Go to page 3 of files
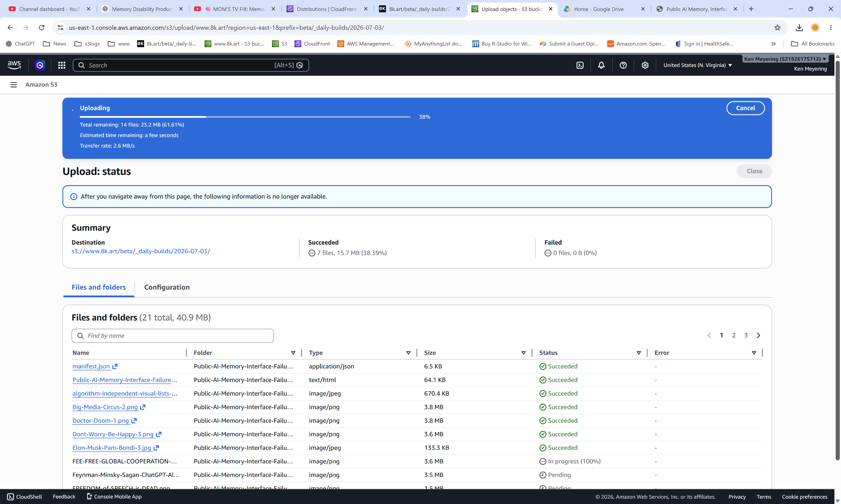This screenshot has width=841, height=504. point(746,335)
